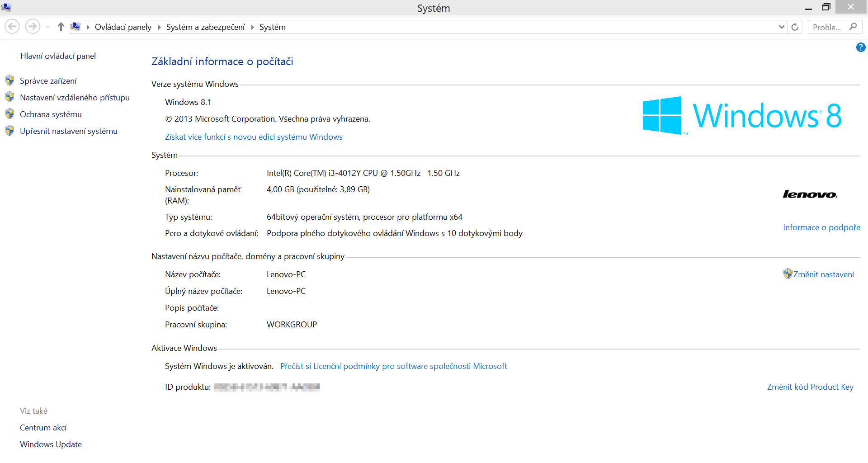This screenshot has height=463, width=868.
Task: Click the forward navigation arrow
Action: tap(32, 27)
